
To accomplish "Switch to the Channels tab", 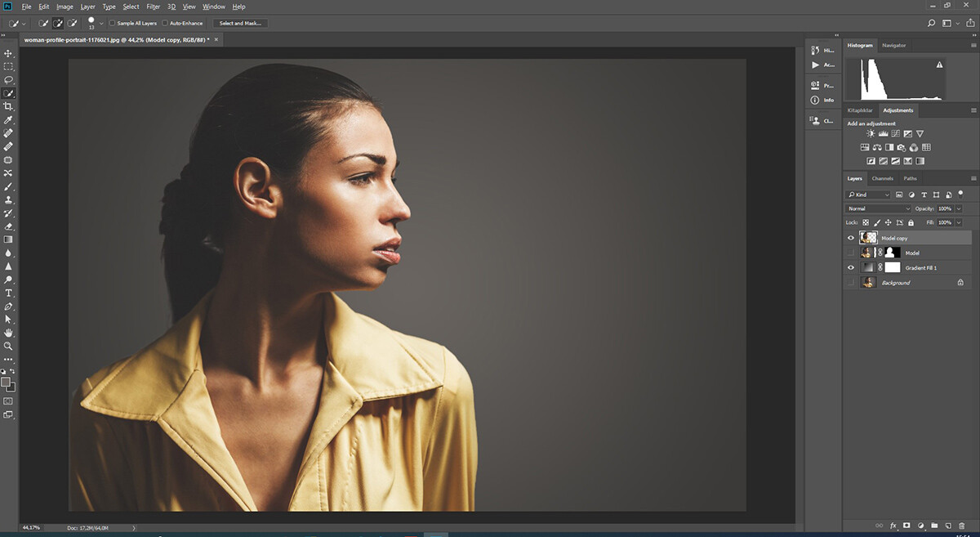I will pyautogui.click(x=882, y=178).
